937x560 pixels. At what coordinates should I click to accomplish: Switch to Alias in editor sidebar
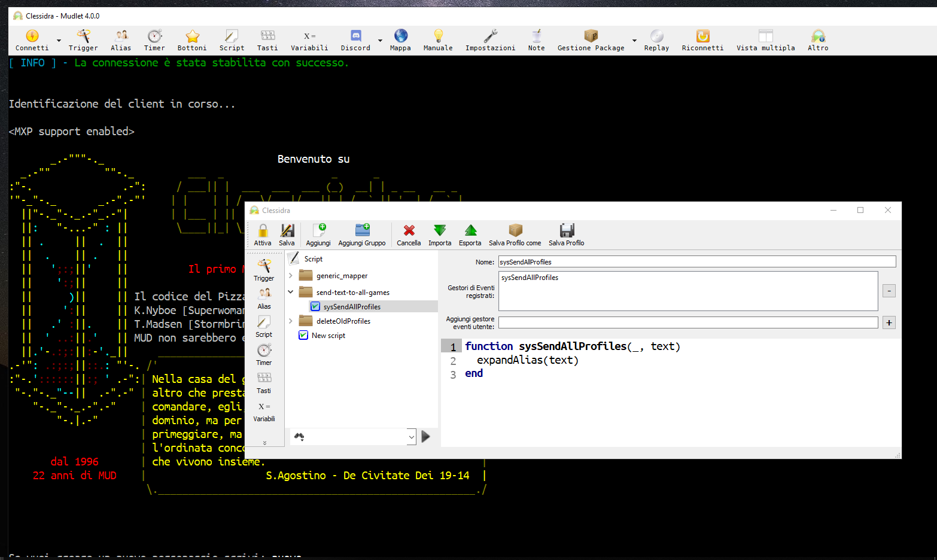pos(264,299)
